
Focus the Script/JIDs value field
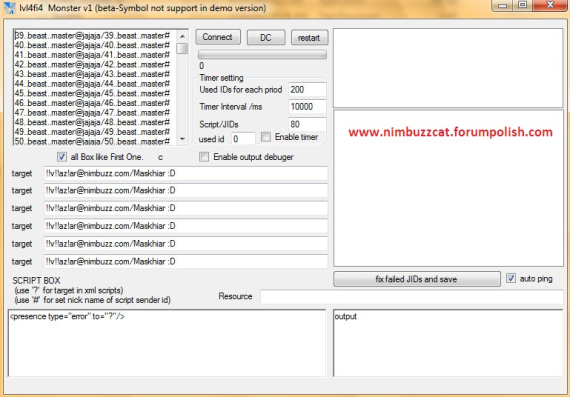[x=307, y=124]
